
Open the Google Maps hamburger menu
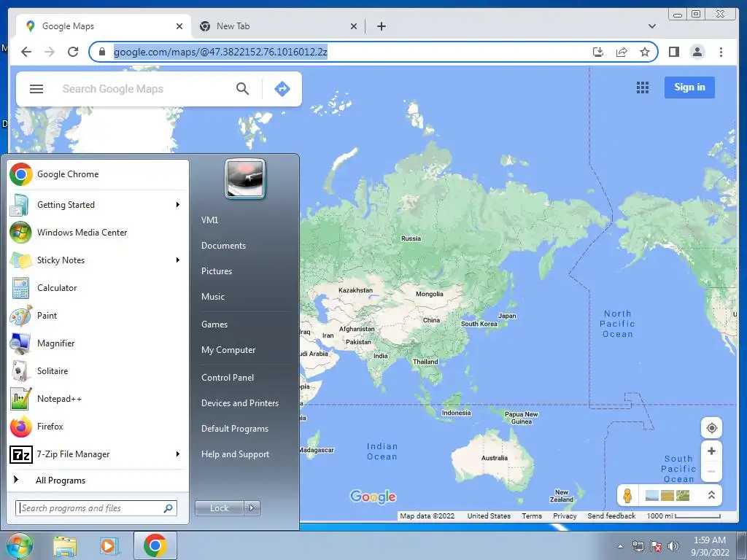tap(36, 89)
